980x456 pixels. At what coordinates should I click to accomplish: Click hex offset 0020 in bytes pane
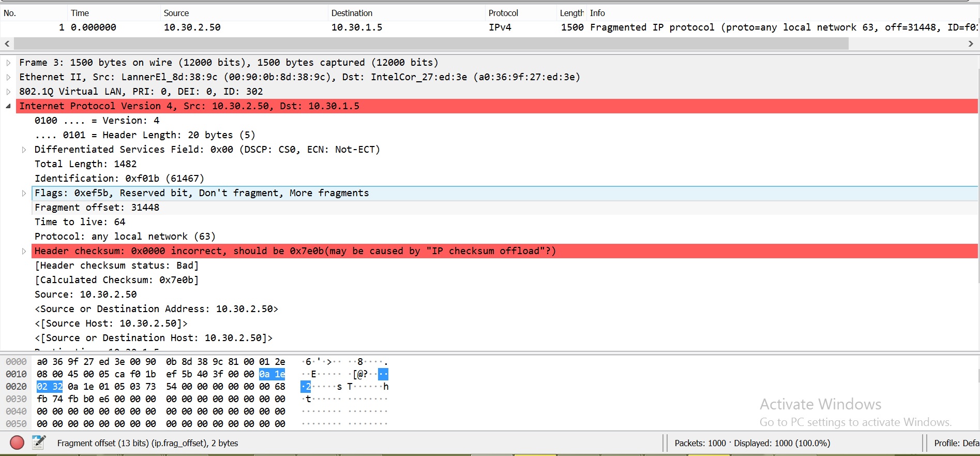pos(16,387)
